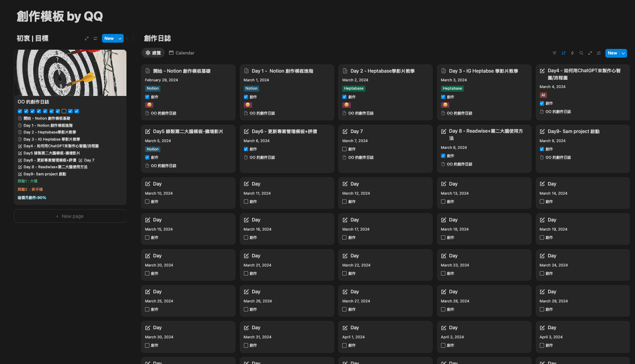635x364 pixels.
Task: Switch to the Calendar view tab
Action: (182, 53)
